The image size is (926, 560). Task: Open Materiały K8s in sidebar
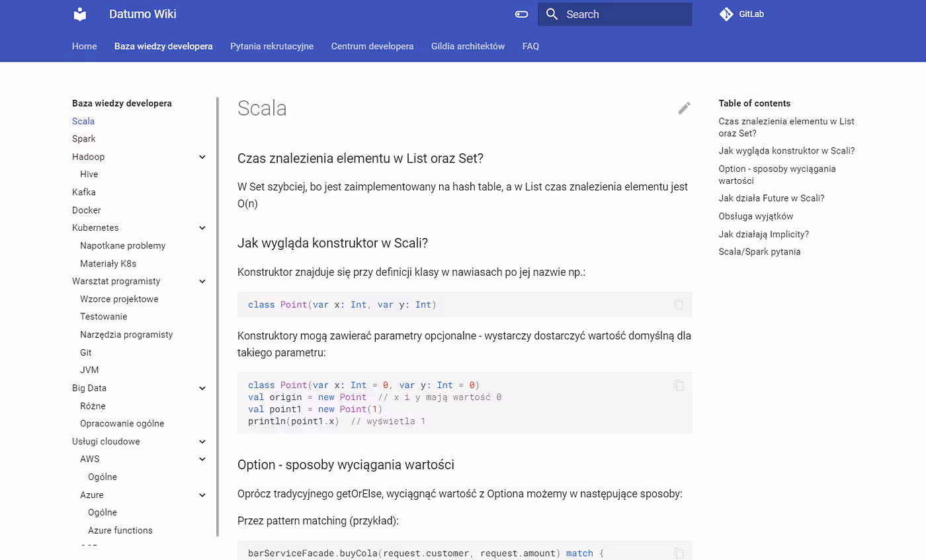point(108,263)
